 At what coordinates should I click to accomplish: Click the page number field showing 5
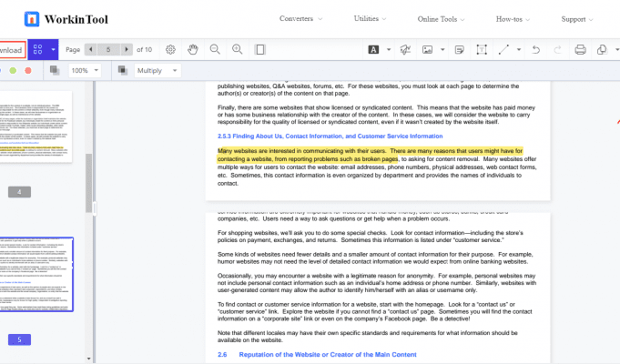(108, 49)
